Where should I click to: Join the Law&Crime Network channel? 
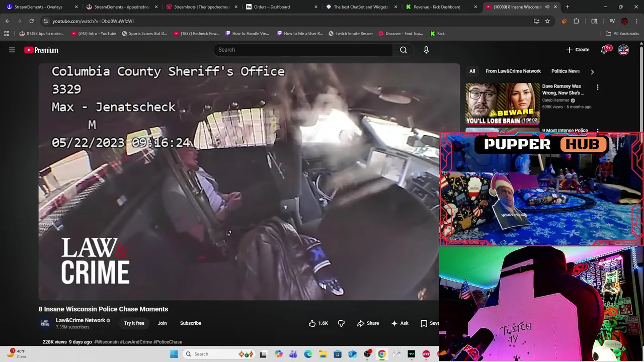[x=162, y=323]
